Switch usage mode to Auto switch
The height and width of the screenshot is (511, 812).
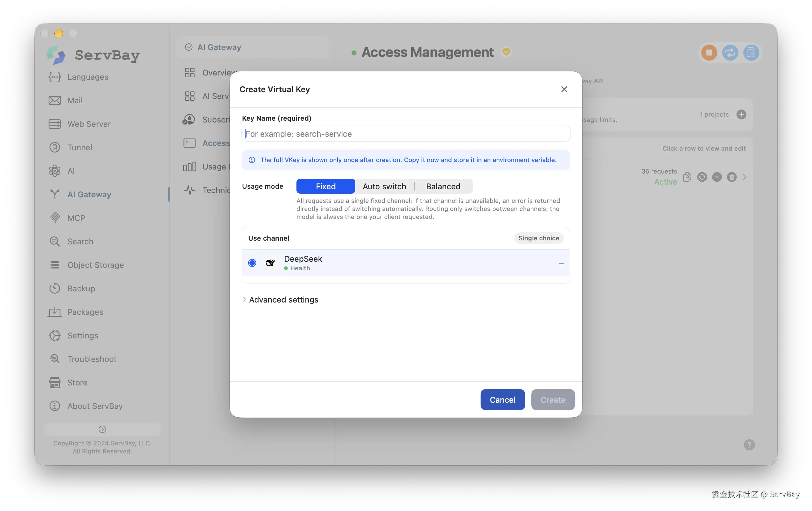point(384,187)
